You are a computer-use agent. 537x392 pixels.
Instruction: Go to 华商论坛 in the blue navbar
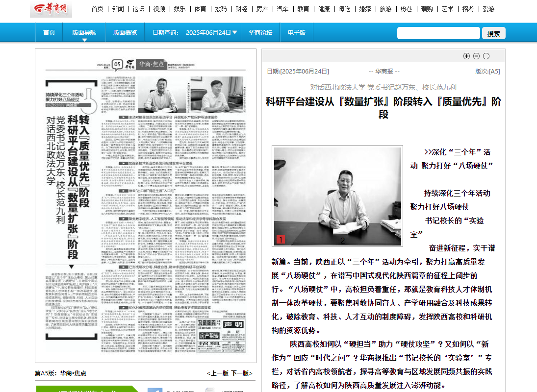click(x=260, y=33)
